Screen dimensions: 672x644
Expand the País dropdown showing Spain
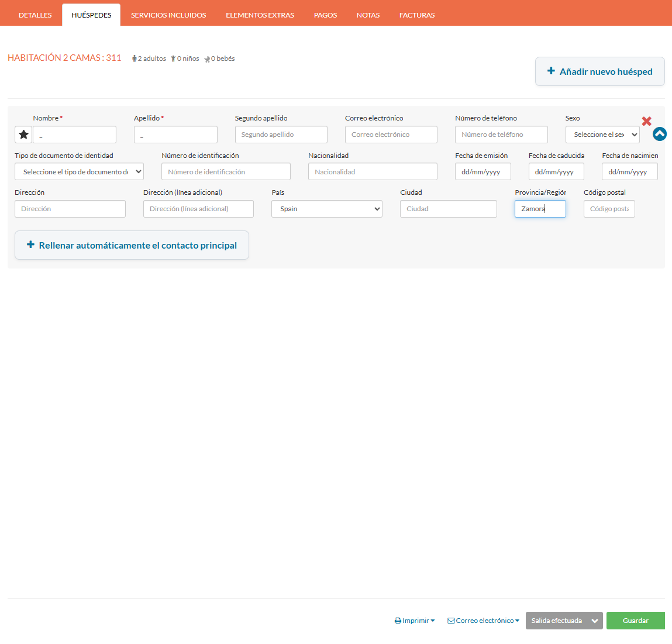[326, 209]
